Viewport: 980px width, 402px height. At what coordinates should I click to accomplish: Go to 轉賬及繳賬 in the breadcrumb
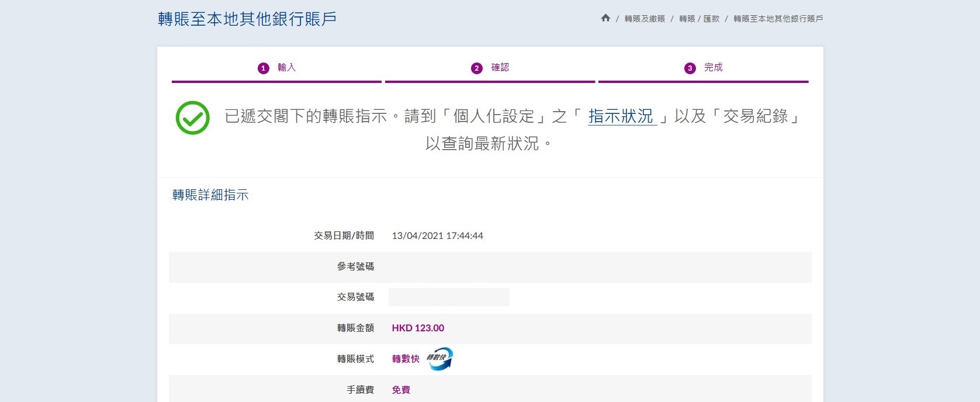point(645,19)
